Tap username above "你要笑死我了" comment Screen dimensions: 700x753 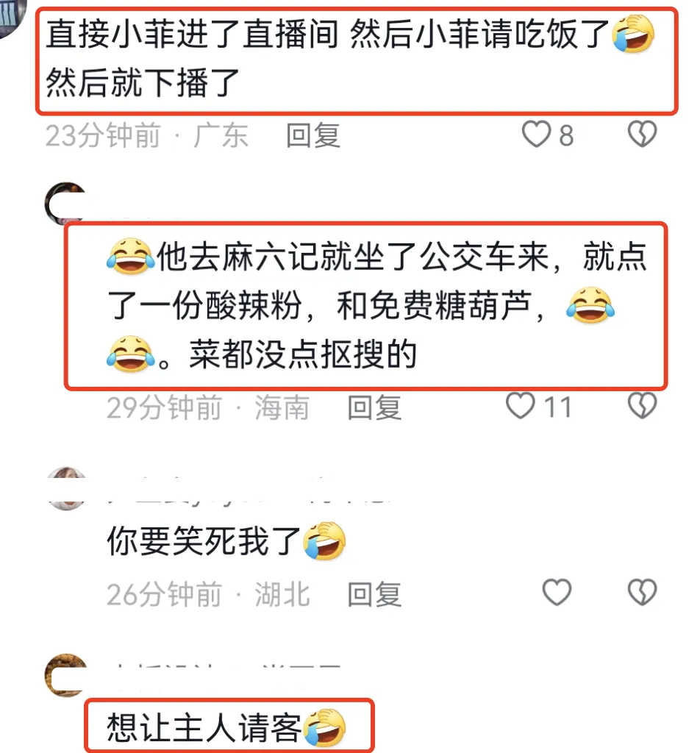click(x=250, y=490)
